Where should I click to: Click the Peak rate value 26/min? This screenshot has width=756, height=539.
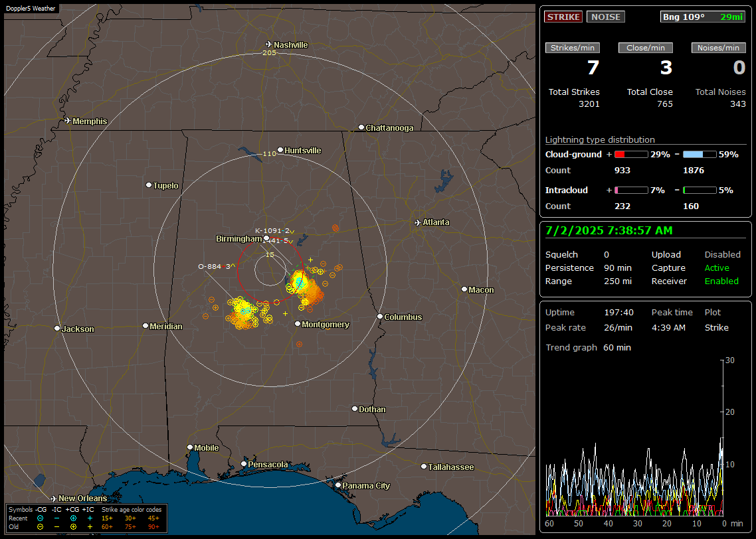click(x=618, y=327)
